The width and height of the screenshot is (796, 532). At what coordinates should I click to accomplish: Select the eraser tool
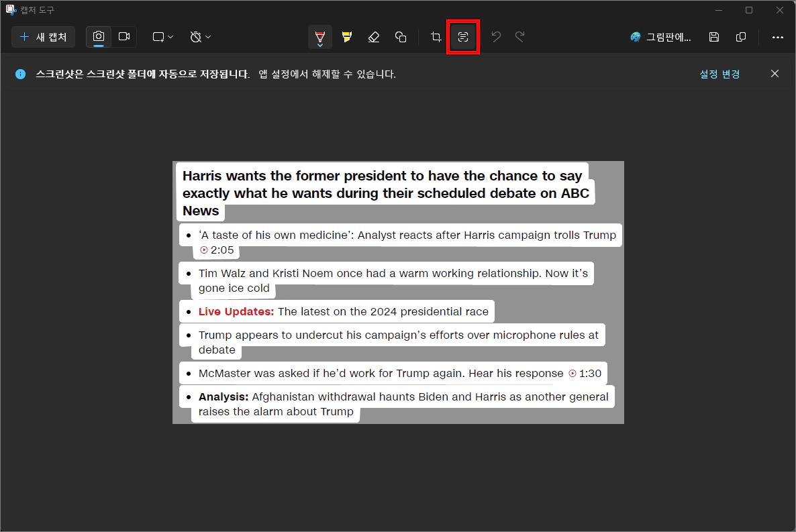tap(374, 37)
